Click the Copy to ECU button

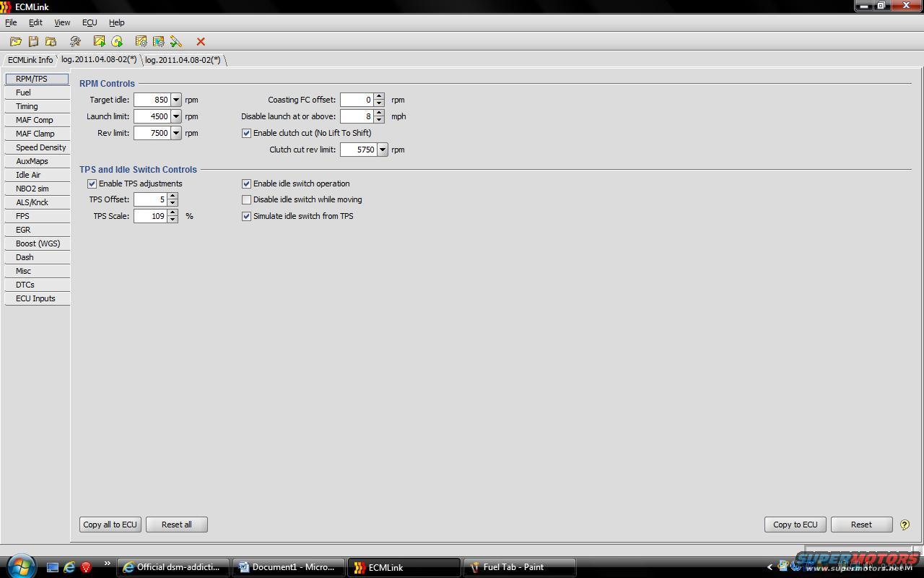(795, 525)
